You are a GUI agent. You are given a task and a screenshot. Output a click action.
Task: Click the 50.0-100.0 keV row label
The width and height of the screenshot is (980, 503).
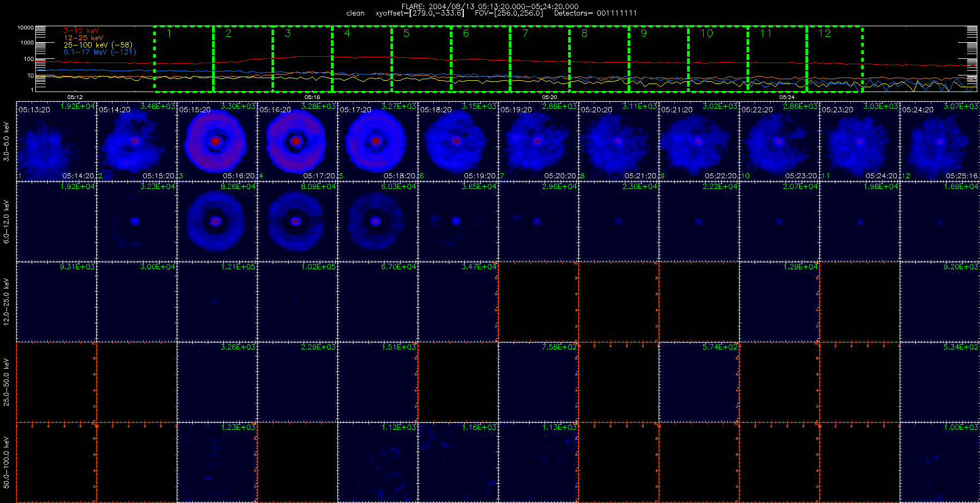[x=6, y=462]
